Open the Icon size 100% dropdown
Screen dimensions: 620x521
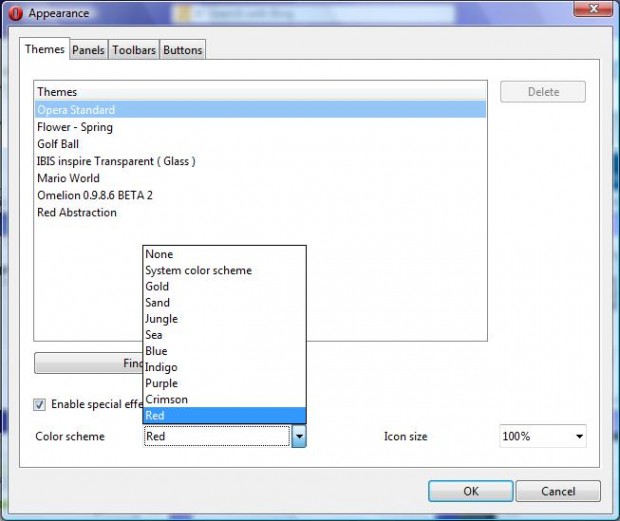pyautogui.click(x=543, y=436)
